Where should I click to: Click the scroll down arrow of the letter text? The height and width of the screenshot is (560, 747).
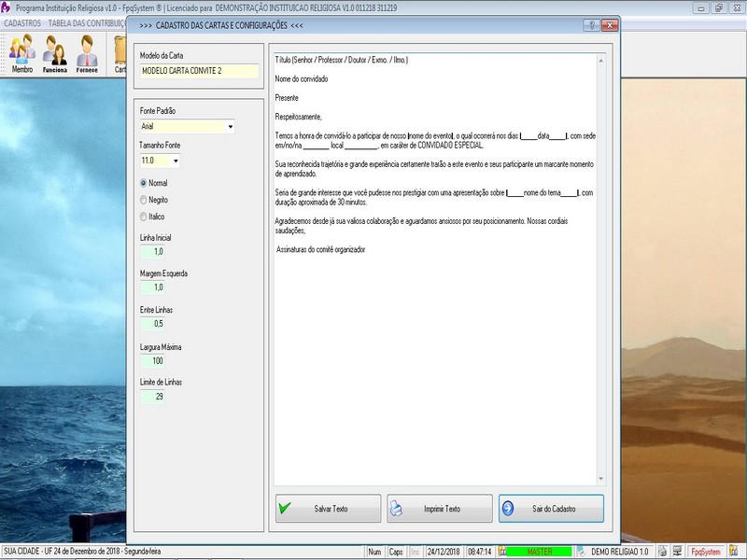[x=600, y=479]
